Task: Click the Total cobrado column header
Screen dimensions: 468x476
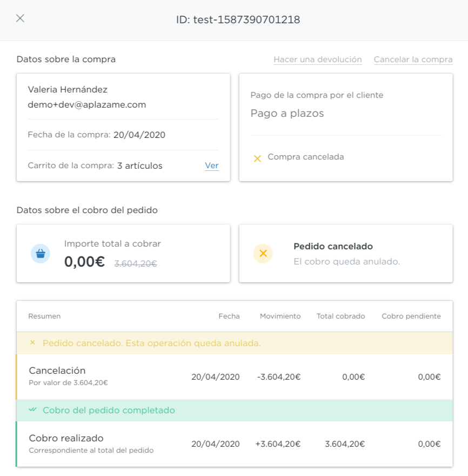Action: point(341,316)
